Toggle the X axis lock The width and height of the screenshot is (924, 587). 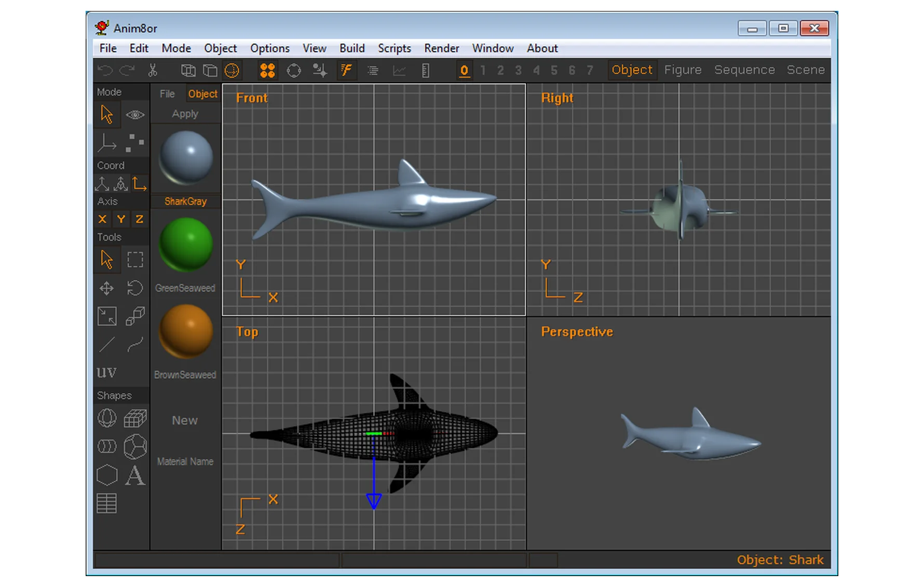click(103, 219)
